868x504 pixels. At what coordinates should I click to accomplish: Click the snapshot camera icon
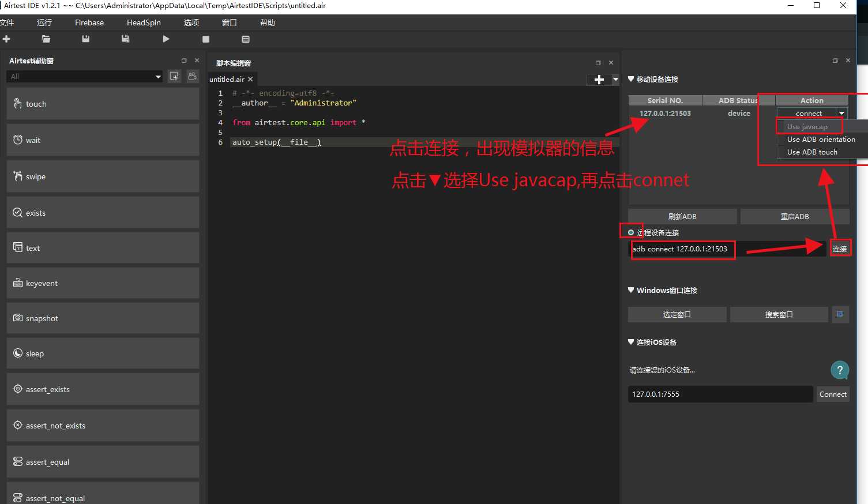[18, 318]
